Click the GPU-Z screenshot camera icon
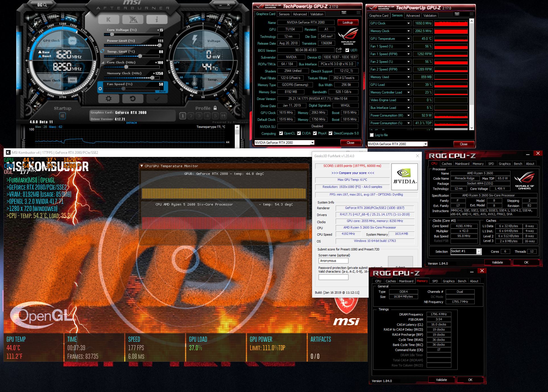This screenshot has width=548, height=392. 344,13
